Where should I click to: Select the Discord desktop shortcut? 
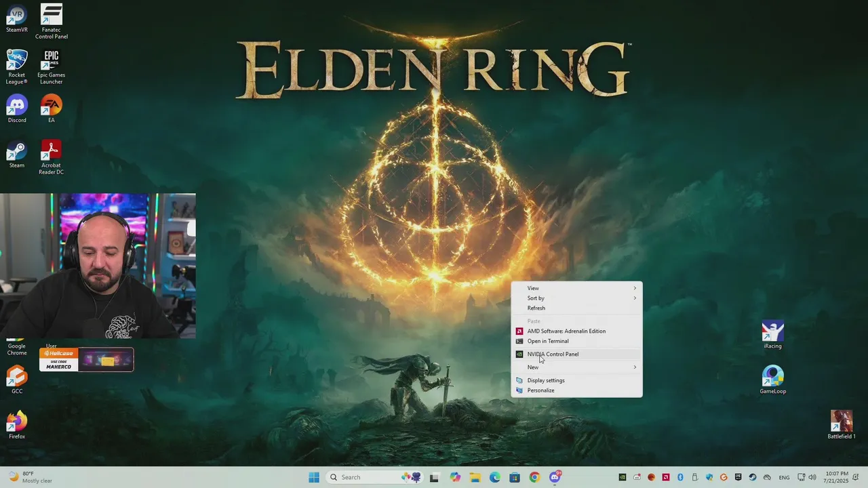click(x=17, y=108)
